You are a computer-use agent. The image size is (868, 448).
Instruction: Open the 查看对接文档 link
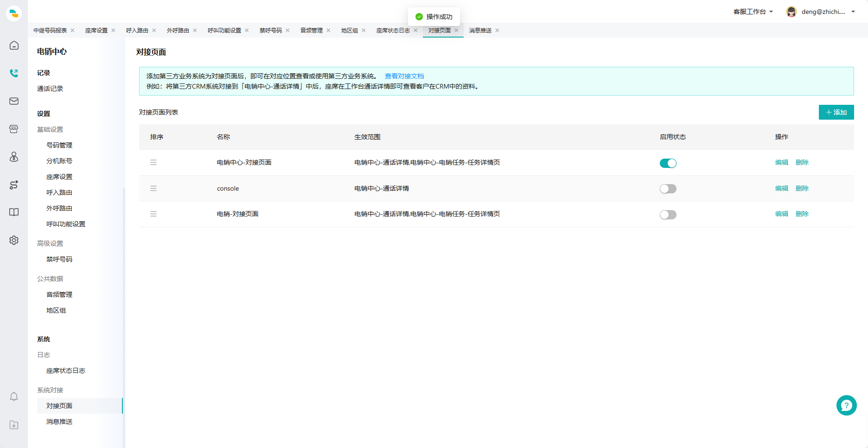pos(404,76)
